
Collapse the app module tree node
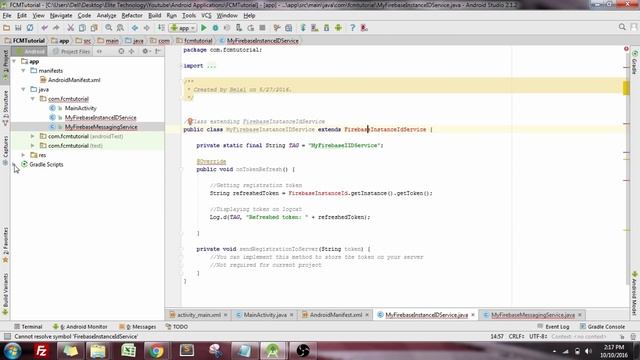click(x=14, y=61)
